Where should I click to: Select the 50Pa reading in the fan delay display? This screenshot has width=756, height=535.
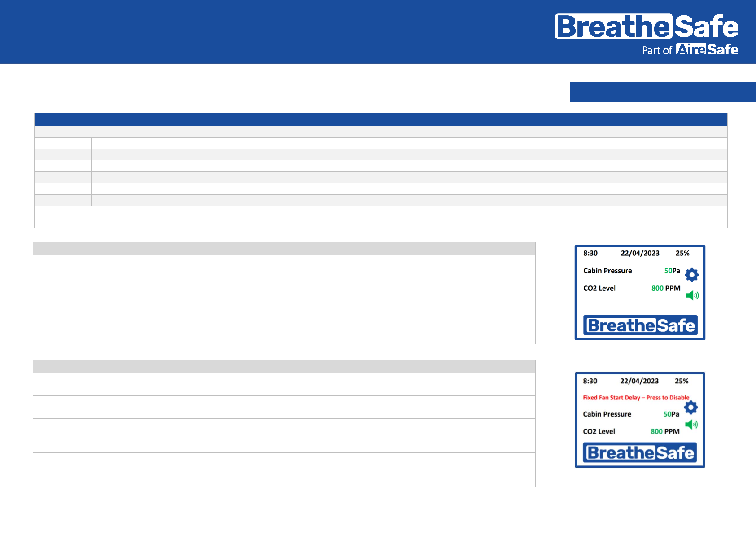671,414
